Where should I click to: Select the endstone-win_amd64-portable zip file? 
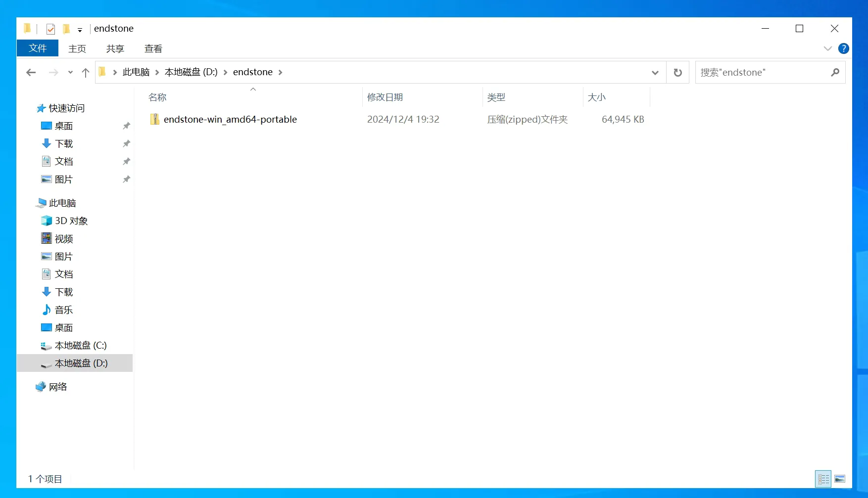[x=230, y=120]
